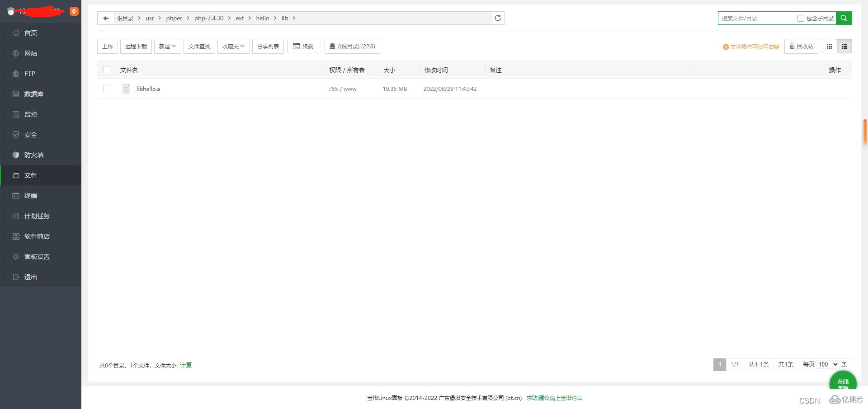The height and width of the screenshot is (409, 868).
Task: Enable 包含子目录 checkbox
Action: pyautogui.click(x=801, y=18)
